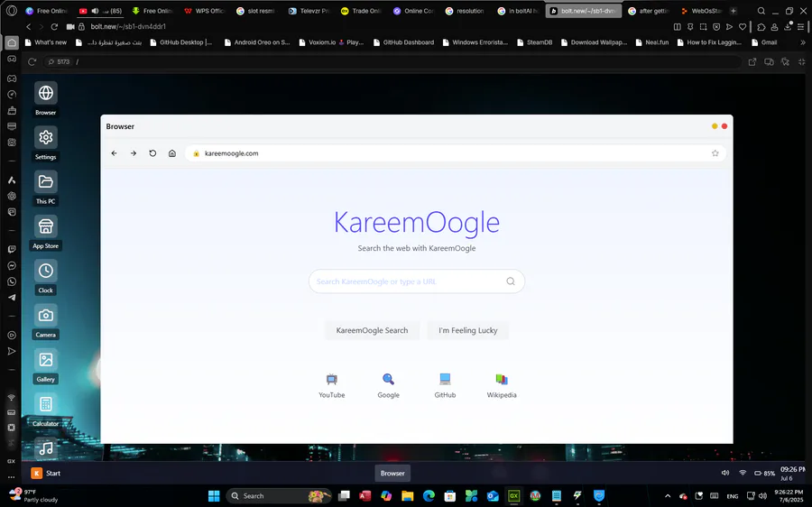Click the 09:26 PM taskbar clock
Viewport: 812px width, 507px height.
pos(793,473)
